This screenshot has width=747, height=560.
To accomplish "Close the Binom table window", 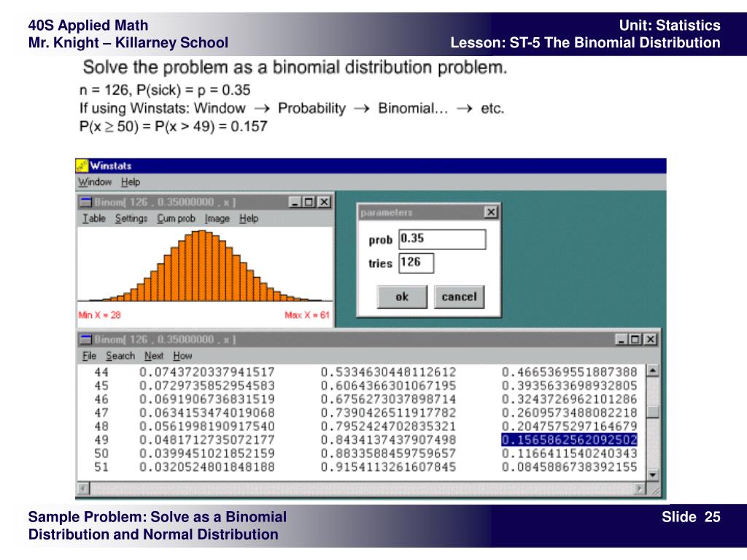I will tap(650, 339).
